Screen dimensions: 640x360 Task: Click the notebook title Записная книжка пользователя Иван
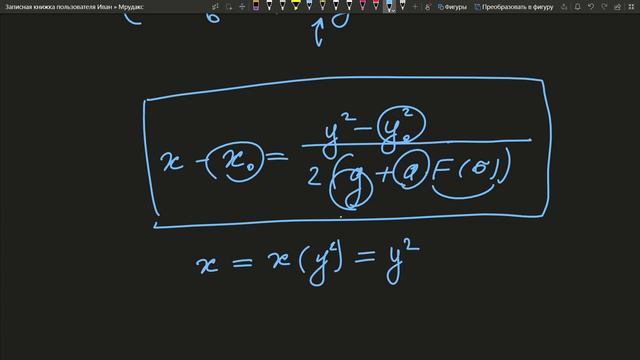tap(58, 7)
